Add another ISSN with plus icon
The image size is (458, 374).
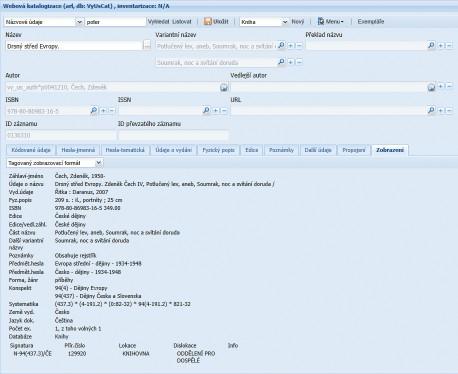[216, 111]
